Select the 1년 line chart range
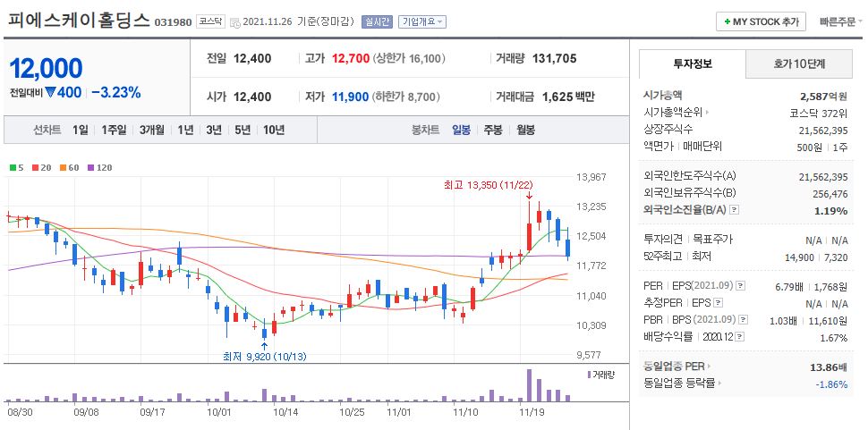This screenshot has width=868, height=430. (x=185, y=130)
